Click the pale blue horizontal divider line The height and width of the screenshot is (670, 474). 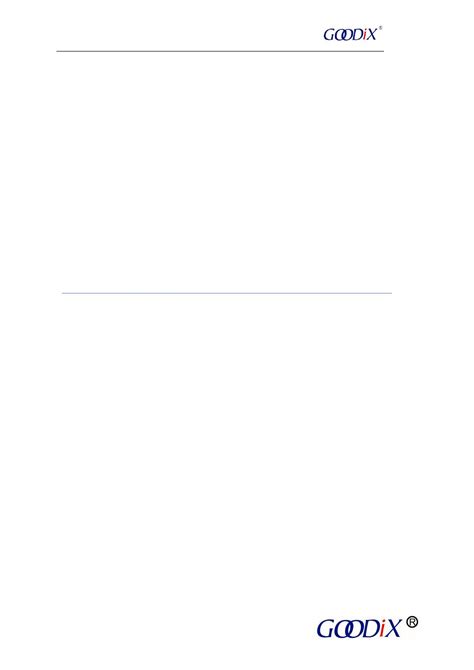click(x=227, y=293)
